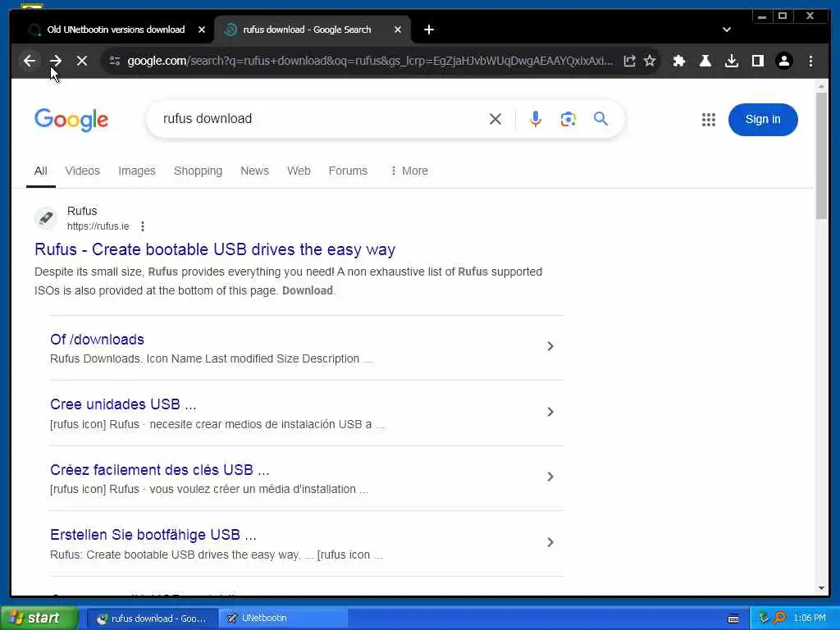
Task: Select the Web results tab
Action: click(299, 171)
